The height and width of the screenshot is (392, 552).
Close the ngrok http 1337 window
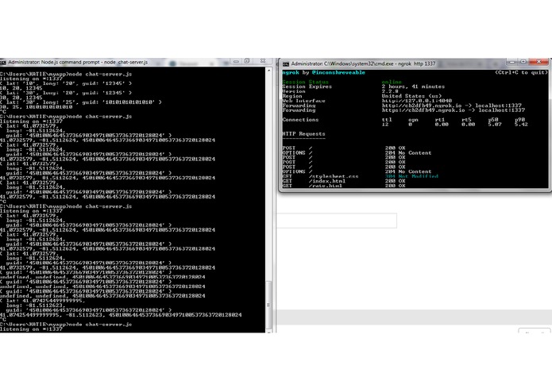coord(539,62)
